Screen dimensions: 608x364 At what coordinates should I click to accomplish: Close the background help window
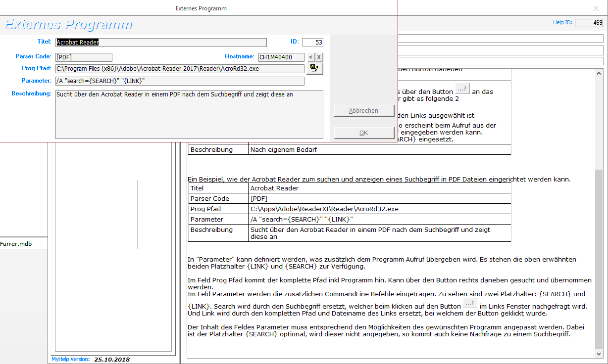point(596,8)
